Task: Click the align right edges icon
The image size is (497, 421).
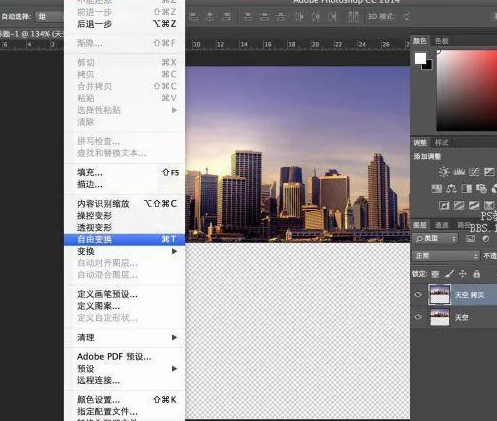Action: [226, 16]
